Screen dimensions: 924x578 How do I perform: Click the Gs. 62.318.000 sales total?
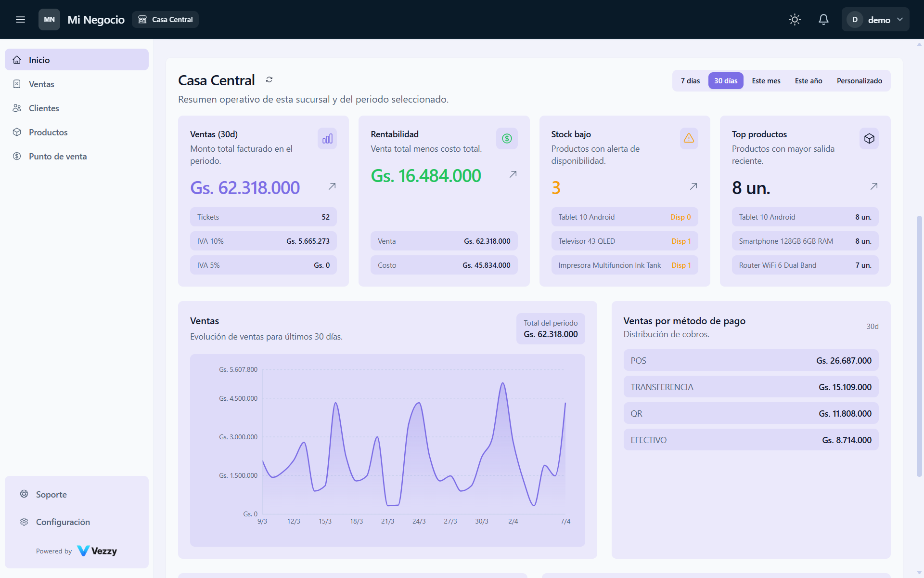click(245, 188)
